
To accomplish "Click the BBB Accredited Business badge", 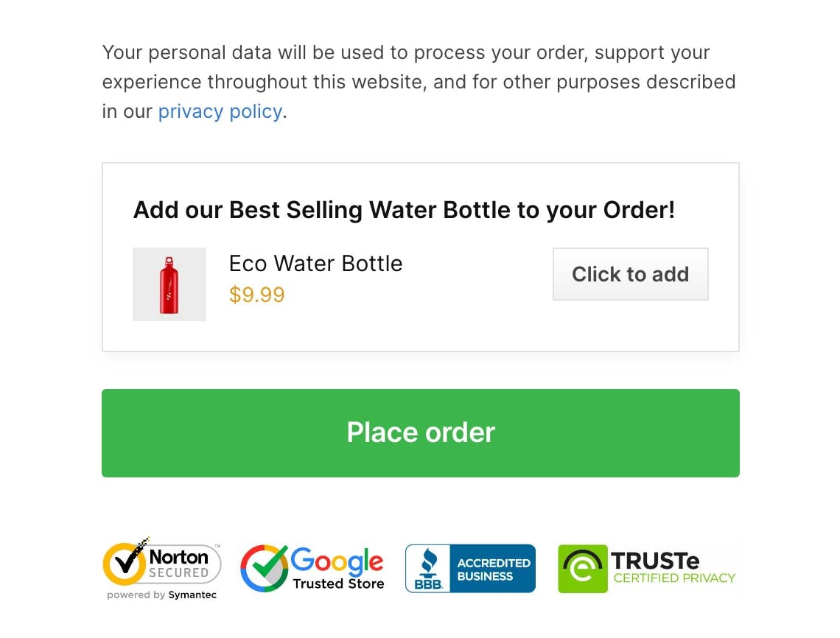I will (470, 568).
